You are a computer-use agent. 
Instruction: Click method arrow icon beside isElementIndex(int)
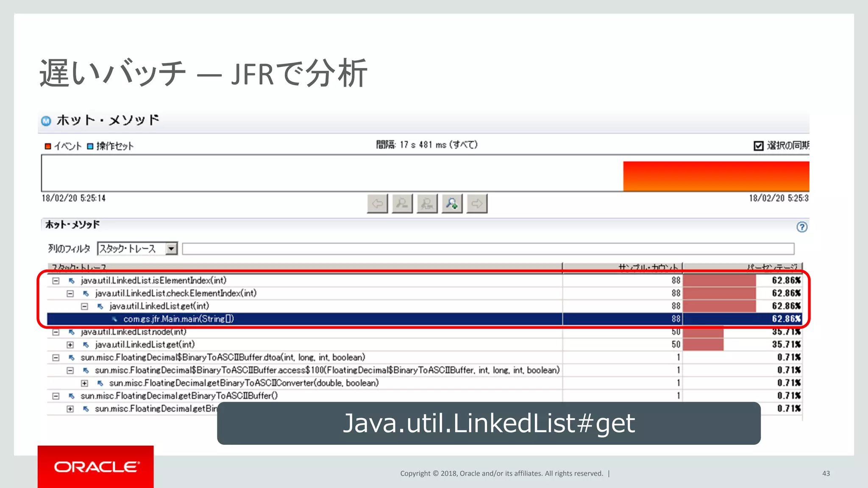coord(72,281)
